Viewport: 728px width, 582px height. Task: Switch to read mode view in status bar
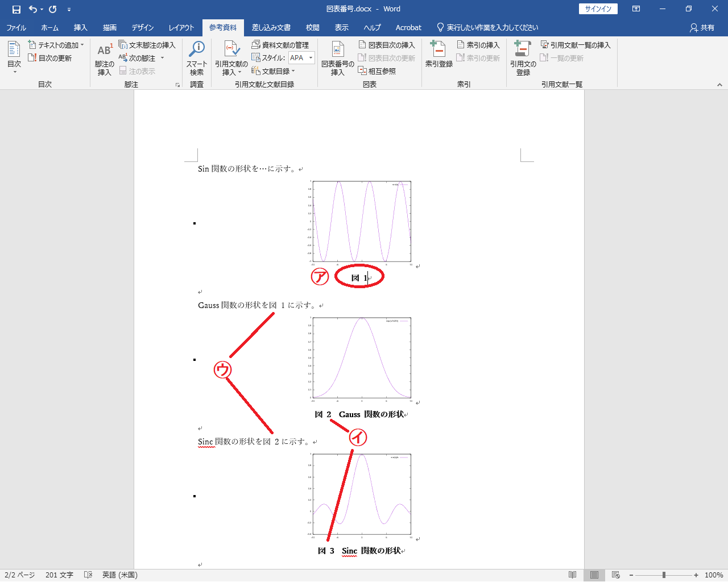[x=573, y=575]
